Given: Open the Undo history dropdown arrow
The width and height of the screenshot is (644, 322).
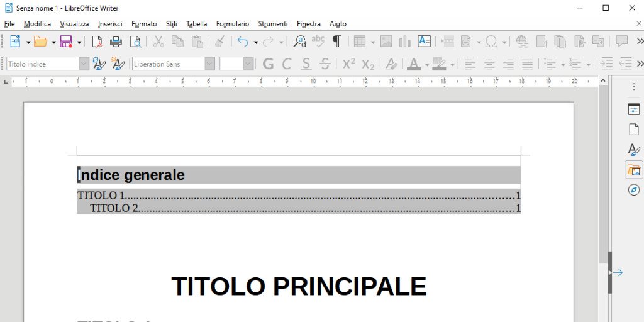Looking at the screenshot, I should point(255,42).
